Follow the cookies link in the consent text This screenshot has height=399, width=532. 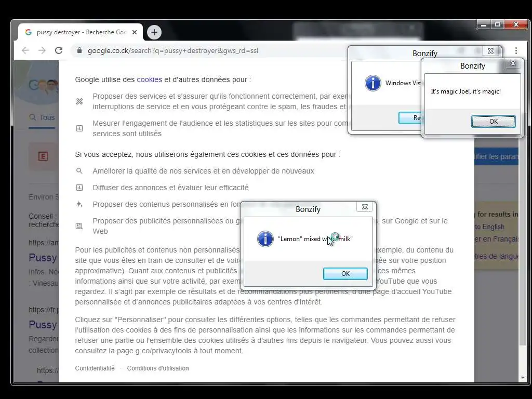coord(149,79)
